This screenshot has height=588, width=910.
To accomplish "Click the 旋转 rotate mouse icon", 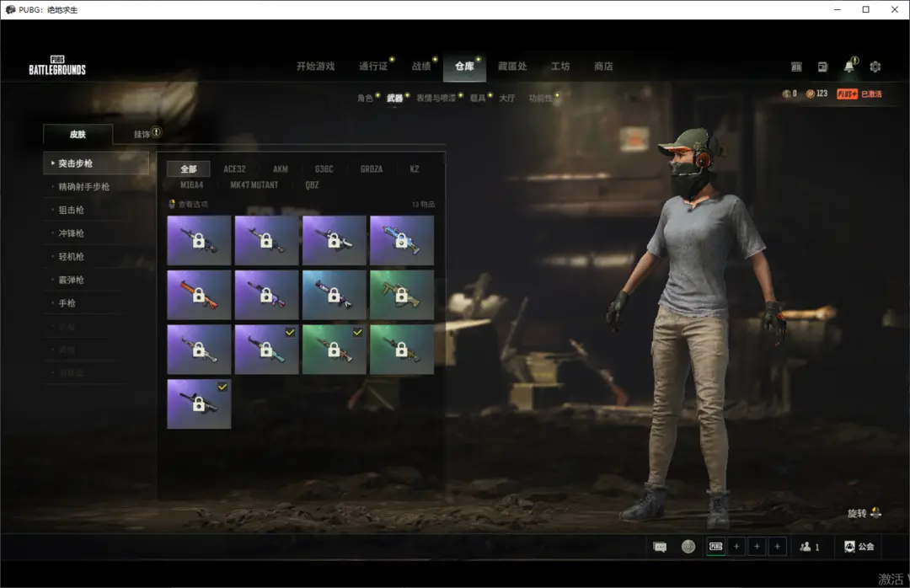I will click(875, 512).
